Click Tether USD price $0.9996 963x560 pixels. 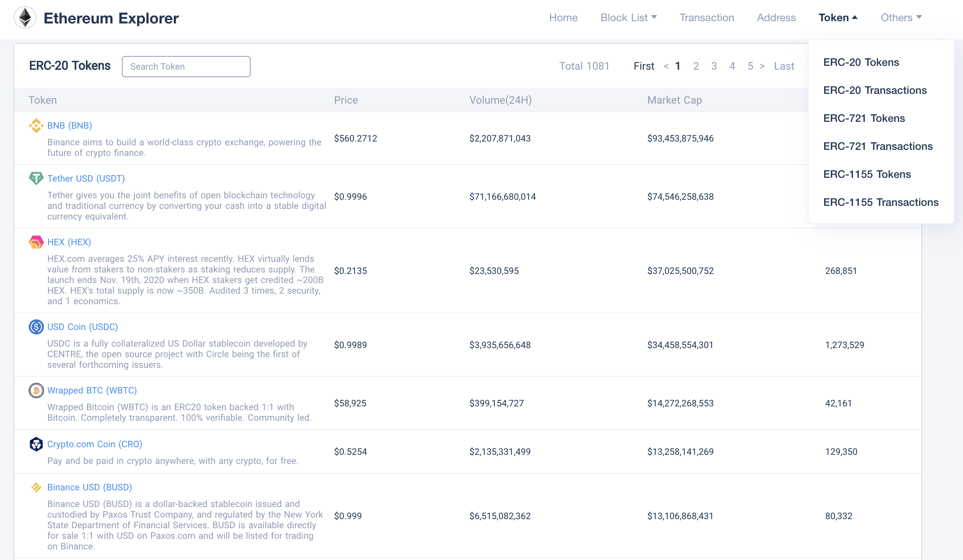351,197
